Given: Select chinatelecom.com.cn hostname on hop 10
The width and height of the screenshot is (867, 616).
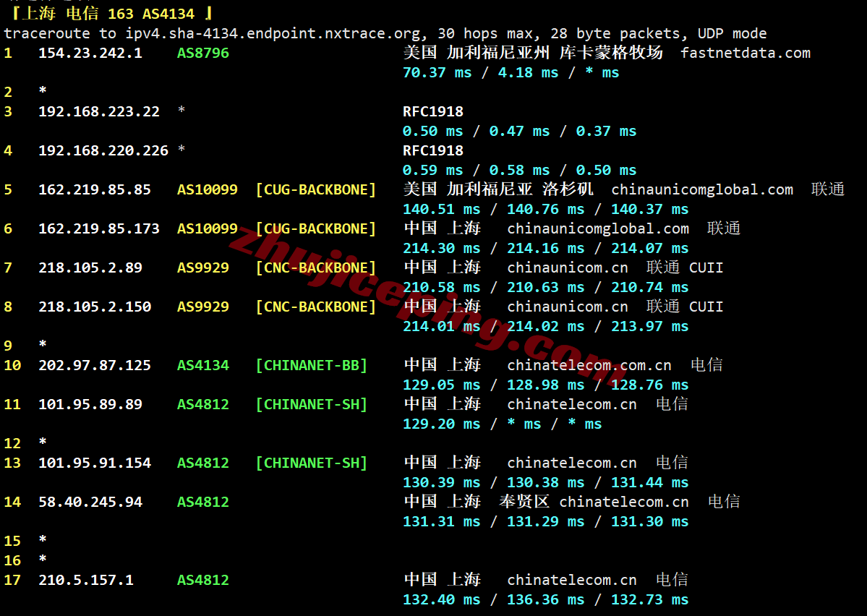Looking at the screenshot, I should (589, 366).
